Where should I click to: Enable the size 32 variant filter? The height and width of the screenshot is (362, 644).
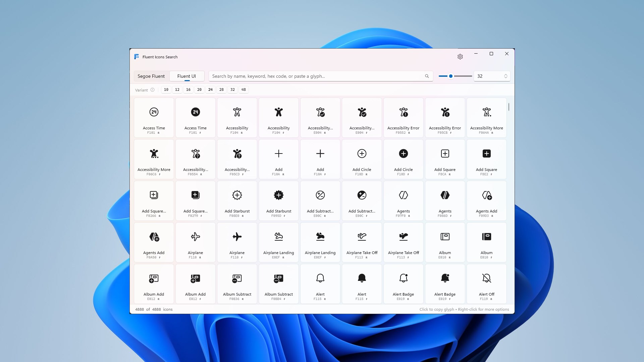[232, 89]
